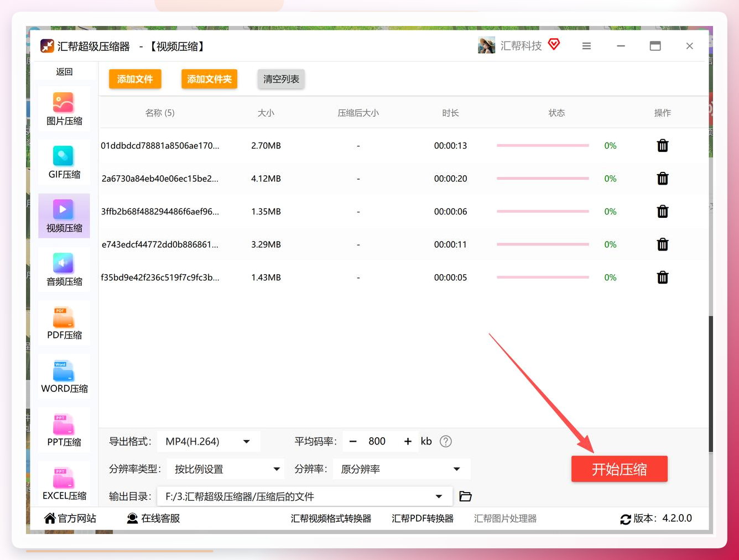Viewport: 739px width, 560px height.
Task: Click the 清空列表 button
Action: tap(281, 79)
